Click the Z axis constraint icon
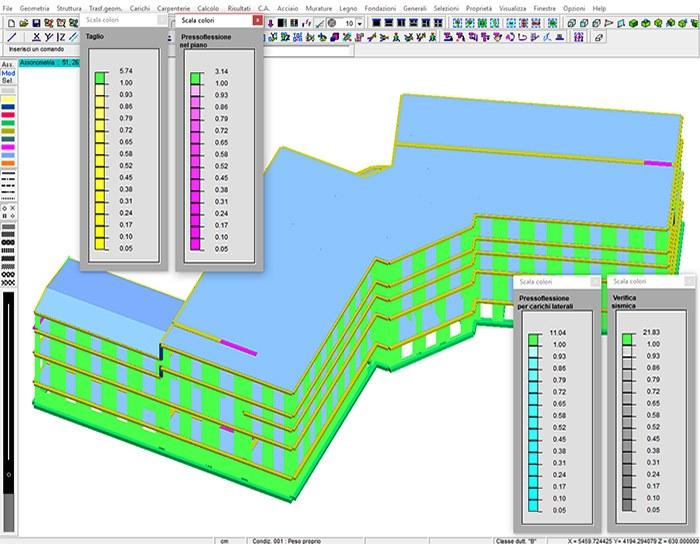The image size is (700, 544). [x=61, y=37]
